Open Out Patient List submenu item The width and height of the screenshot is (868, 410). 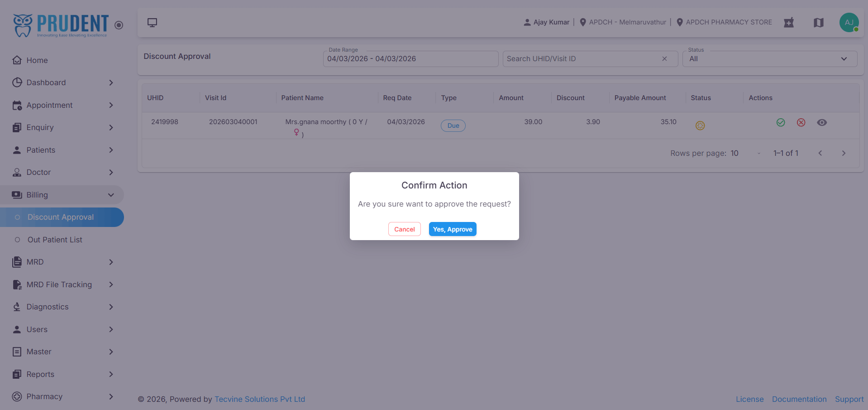point(62,240)
